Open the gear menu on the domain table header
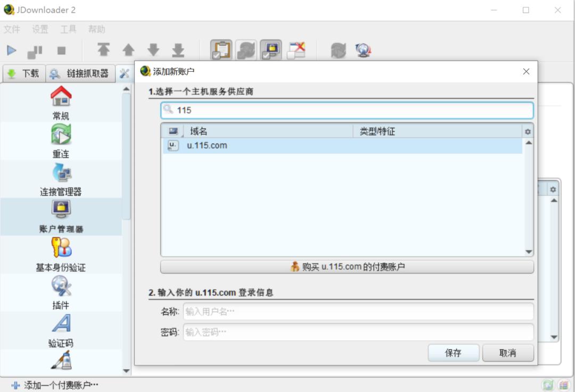This screenshot has height=392, width=575. click(527, 131)
